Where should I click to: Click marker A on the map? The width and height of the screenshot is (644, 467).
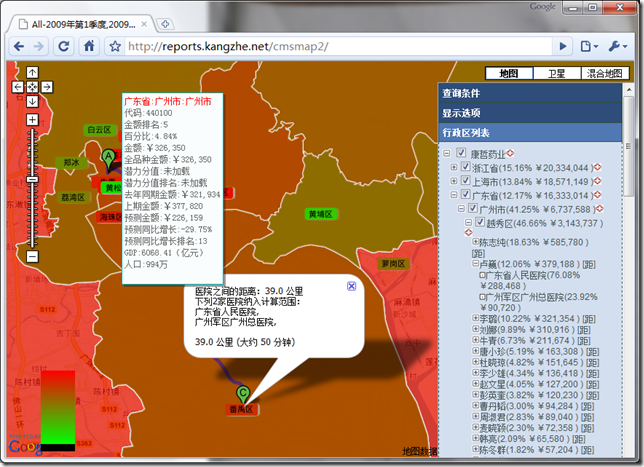108,159
